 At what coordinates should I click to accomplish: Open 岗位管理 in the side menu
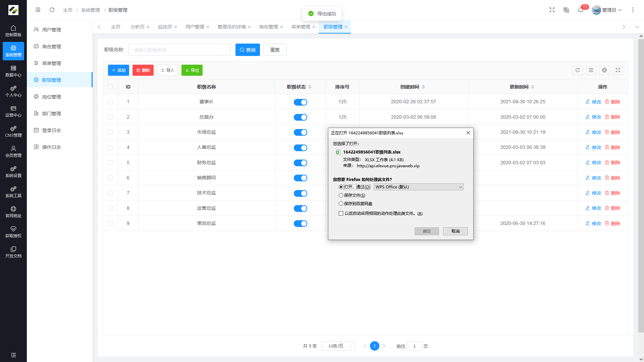tap(52, 97)
